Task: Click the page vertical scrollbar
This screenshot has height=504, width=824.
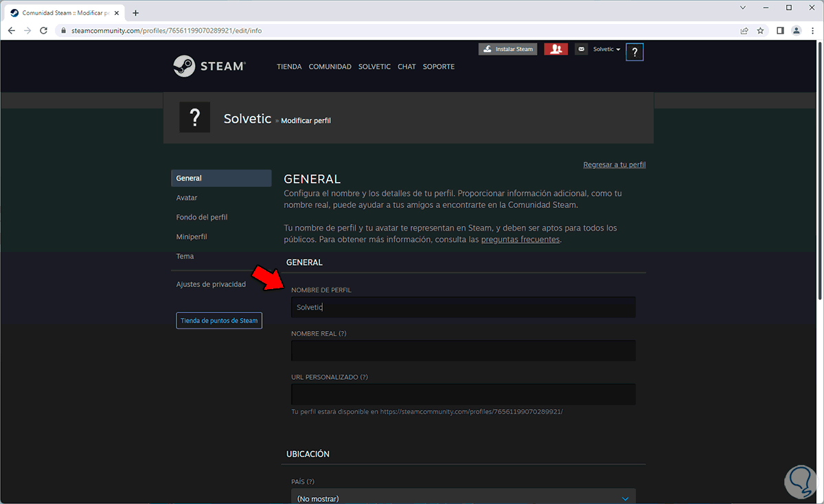Action: (x=820, y=172)
